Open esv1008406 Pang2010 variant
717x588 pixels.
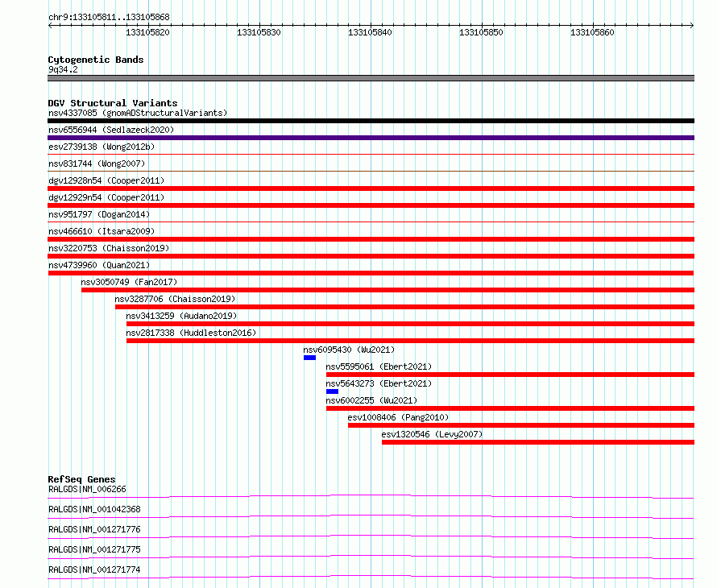pyautogui.click(x=398, y=417)
